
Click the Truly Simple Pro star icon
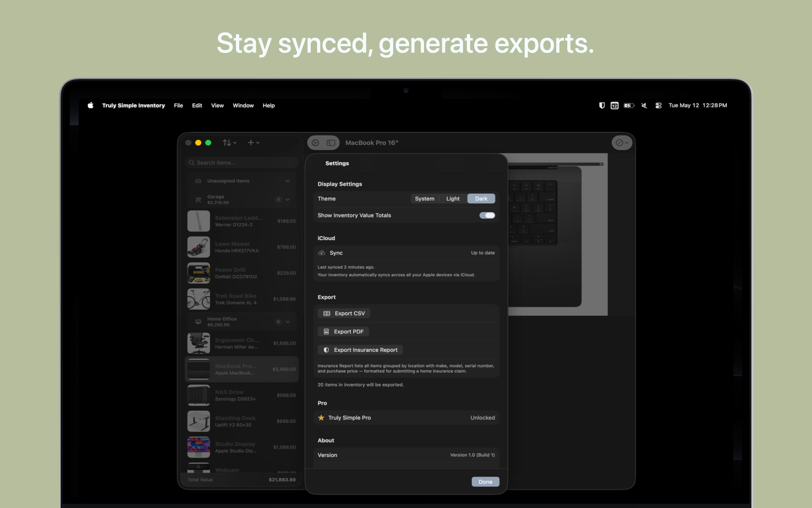coord(321,418)
